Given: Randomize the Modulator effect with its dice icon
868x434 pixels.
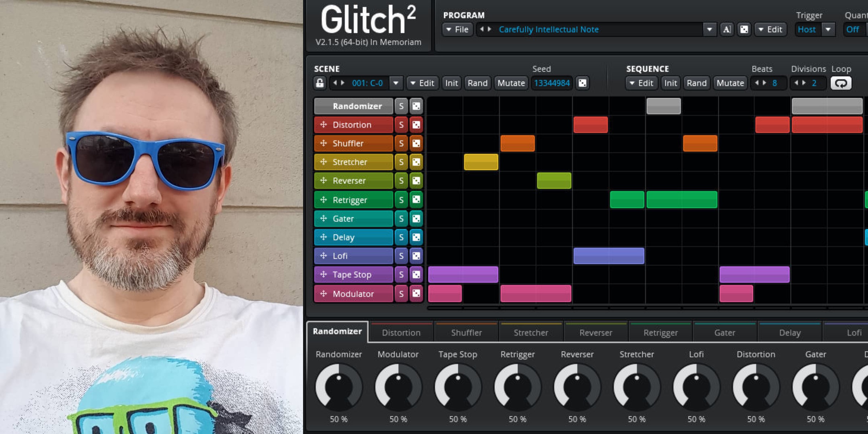Looking at the screenshot, I should [416, 294].
